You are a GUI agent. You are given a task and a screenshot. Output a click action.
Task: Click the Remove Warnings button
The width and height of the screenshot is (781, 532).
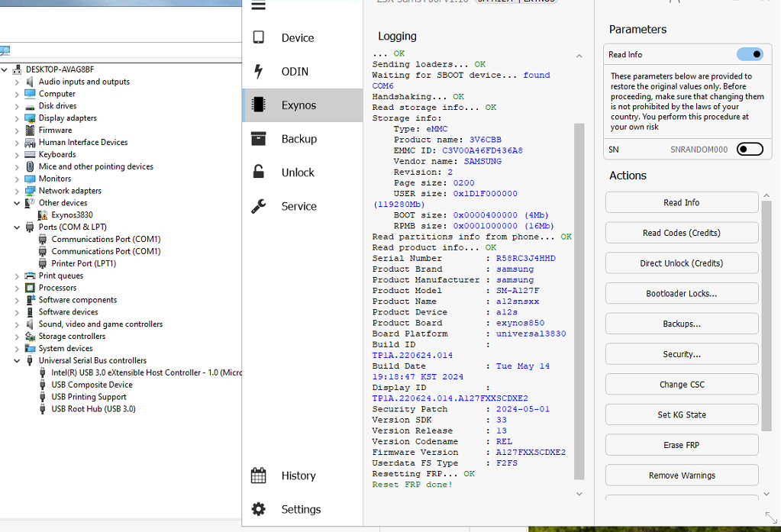pyautogui.click(x=682, y=476)
